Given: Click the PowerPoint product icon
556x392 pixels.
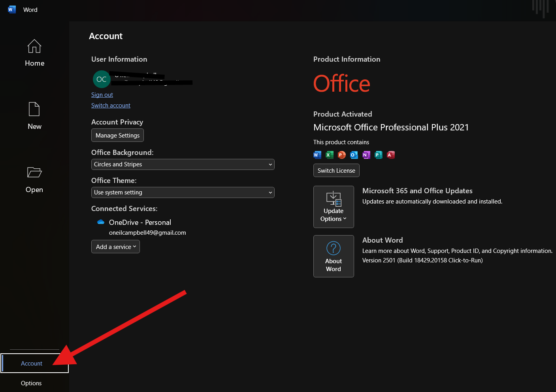Looking at the screenshot, I should coord(342,155).
